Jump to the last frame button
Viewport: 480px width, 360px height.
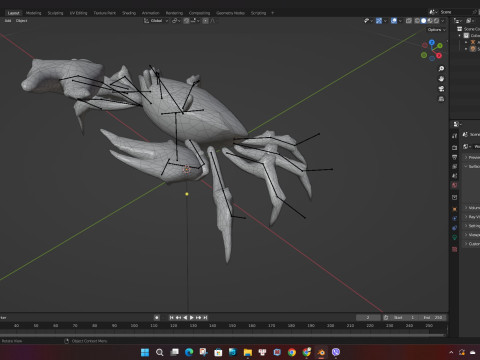click(205, 318)
